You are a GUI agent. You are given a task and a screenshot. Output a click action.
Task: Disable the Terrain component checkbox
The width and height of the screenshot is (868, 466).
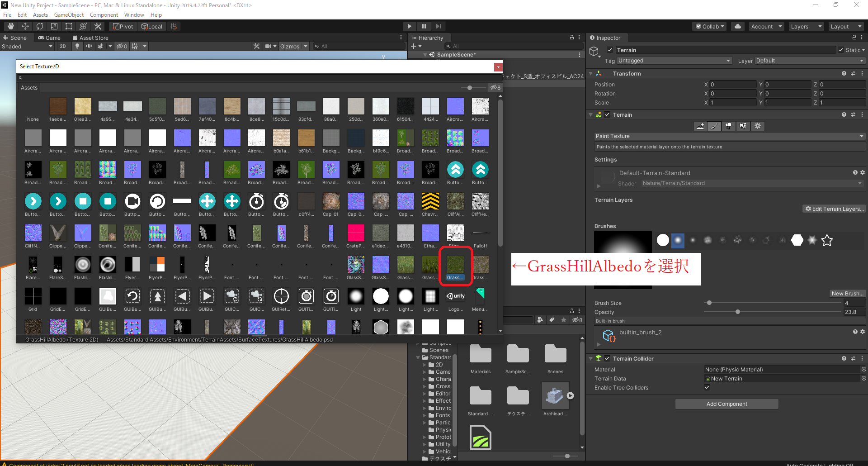[x=607, y=114]
